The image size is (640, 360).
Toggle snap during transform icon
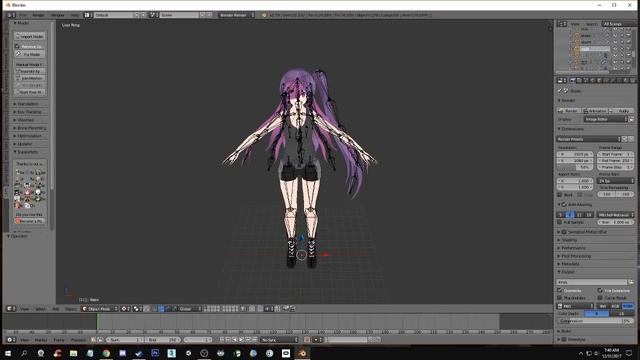[x=260, y=309]
